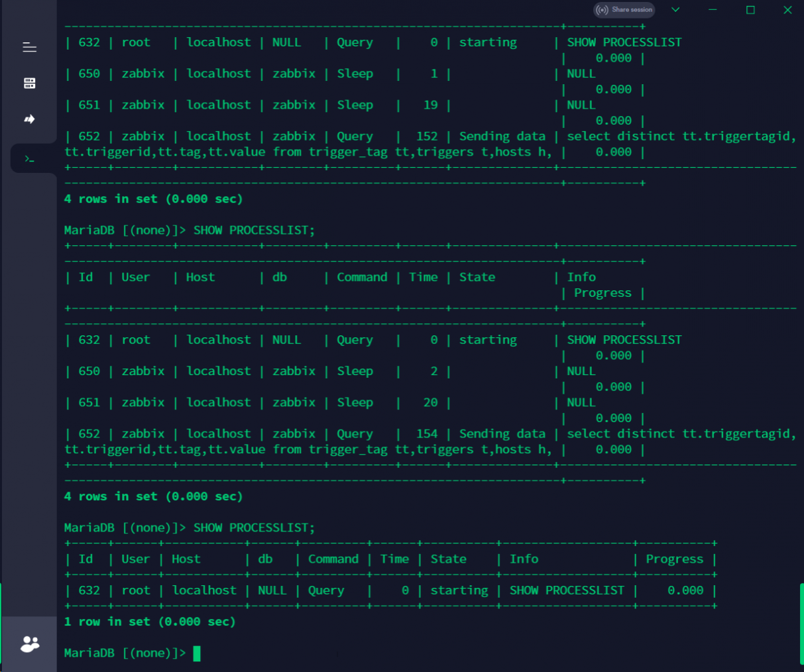Click the Time value "154" in the process list
This screenshot has width=804, height=672.
tap(427, 433)
